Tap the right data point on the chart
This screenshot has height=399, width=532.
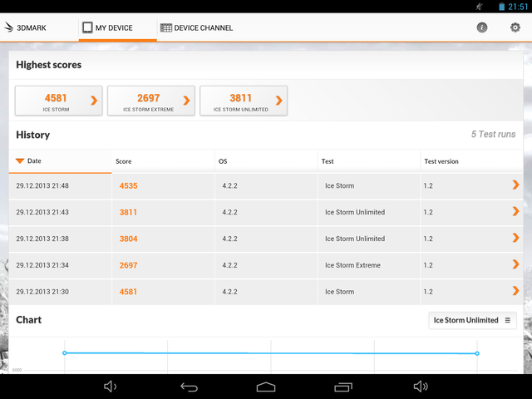pyautogui.click(x=477, y=353)
